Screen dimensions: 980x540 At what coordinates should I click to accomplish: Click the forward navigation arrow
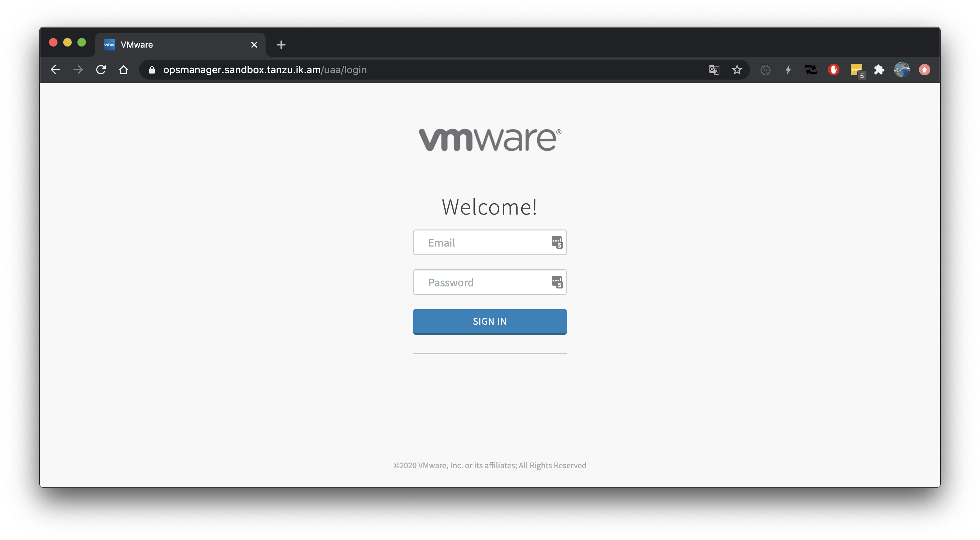coord(78,70)
